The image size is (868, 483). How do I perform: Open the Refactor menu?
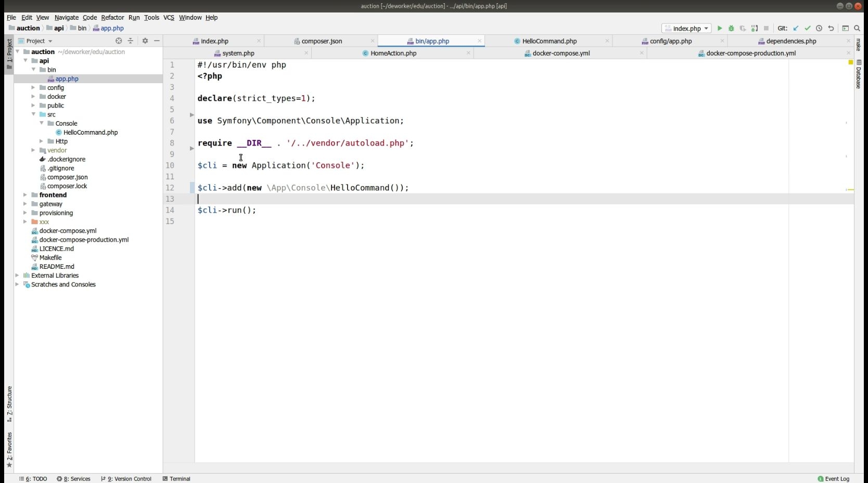112,18
